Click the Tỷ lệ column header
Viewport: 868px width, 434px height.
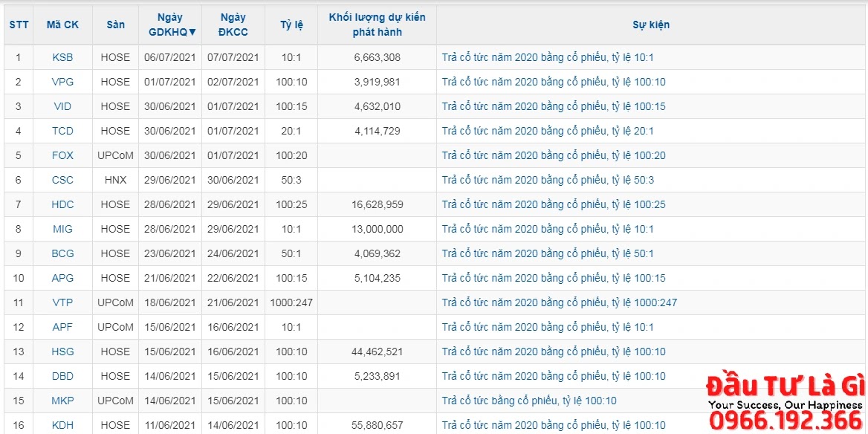(291, 25)
